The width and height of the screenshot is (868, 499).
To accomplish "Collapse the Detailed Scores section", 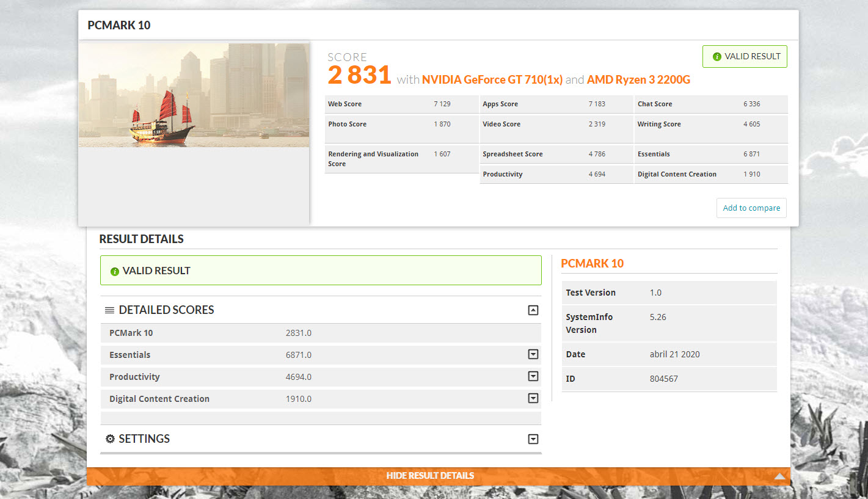I will click(533, 310).
